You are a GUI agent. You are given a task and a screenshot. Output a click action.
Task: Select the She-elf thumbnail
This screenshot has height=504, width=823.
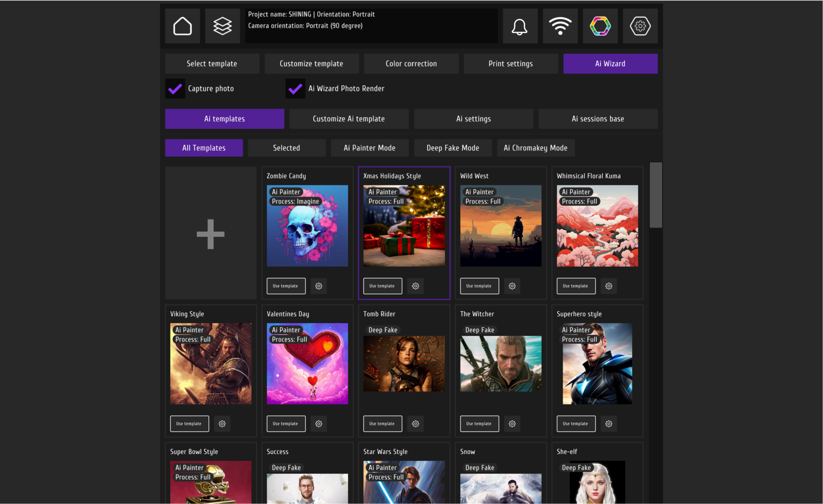(x=598, y=482)
